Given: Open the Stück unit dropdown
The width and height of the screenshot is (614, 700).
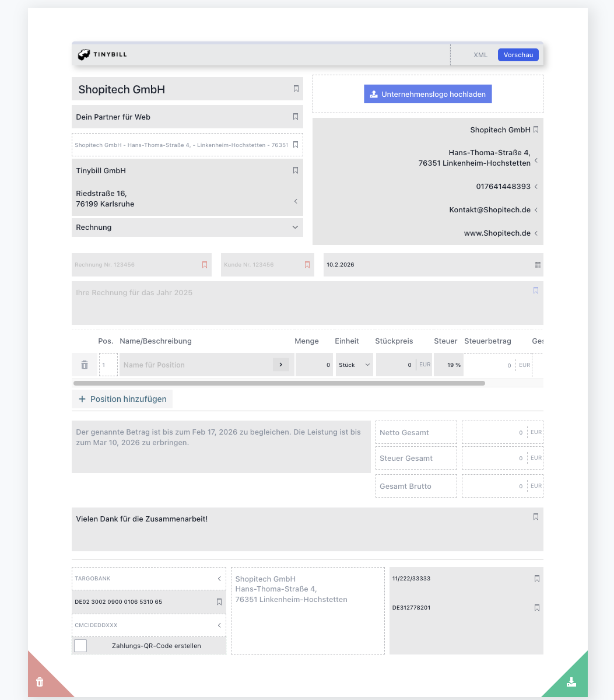Looking at the screenshot, I should point(354,365).
